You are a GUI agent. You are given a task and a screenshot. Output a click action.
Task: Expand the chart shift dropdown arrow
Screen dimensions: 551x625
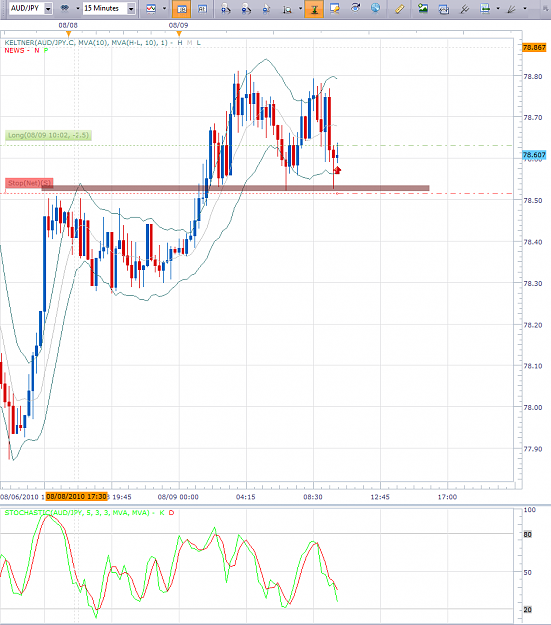pyautogui.click(x=498, y=8)
